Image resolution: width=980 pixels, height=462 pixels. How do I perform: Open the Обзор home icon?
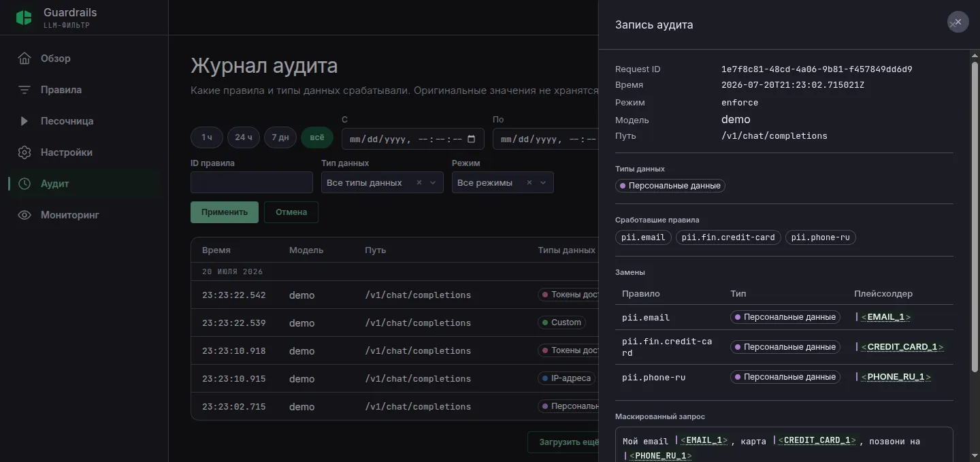[24, 59]
